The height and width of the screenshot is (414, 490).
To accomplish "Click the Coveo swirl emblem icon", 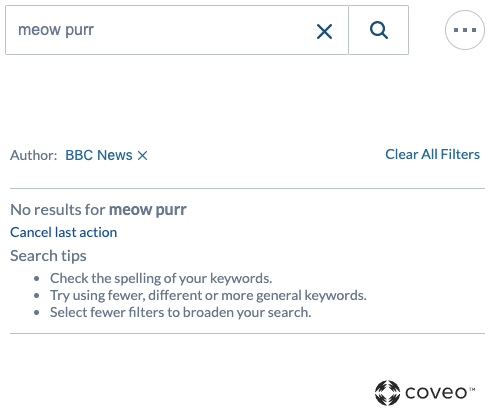I will 387,393.
